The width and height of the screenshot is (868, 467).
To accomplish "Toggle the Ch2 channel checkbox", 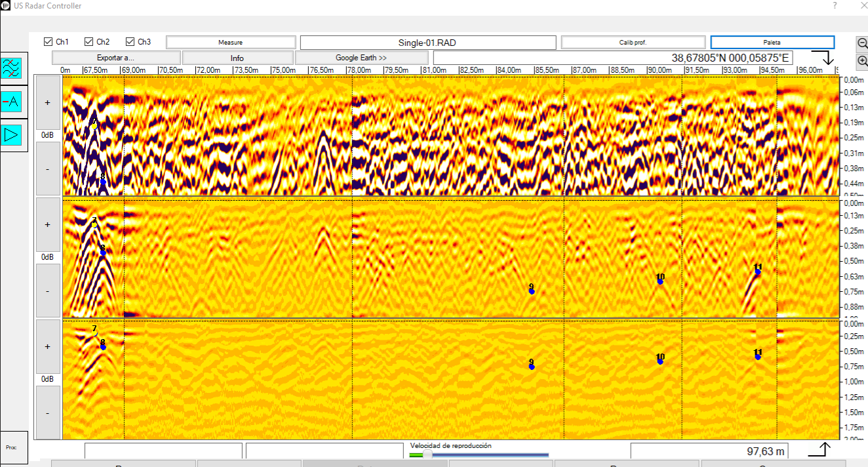I will (x=89, y=42).
